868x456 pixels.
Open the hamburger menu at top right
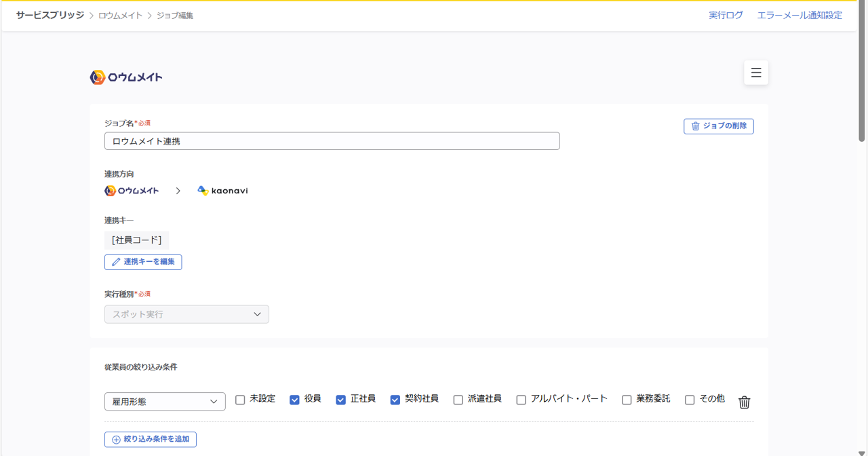755,72
